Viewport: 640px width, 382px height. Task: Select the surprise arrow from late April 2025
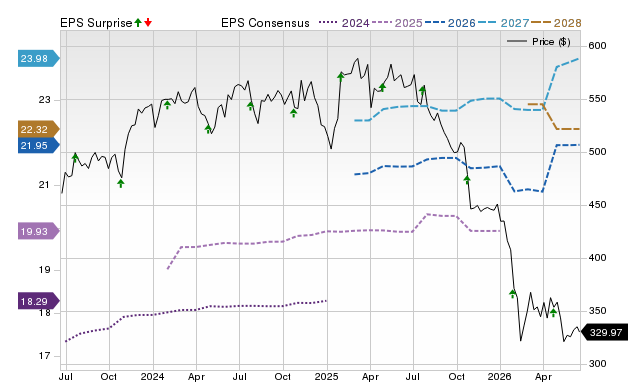tap(382, 87)
